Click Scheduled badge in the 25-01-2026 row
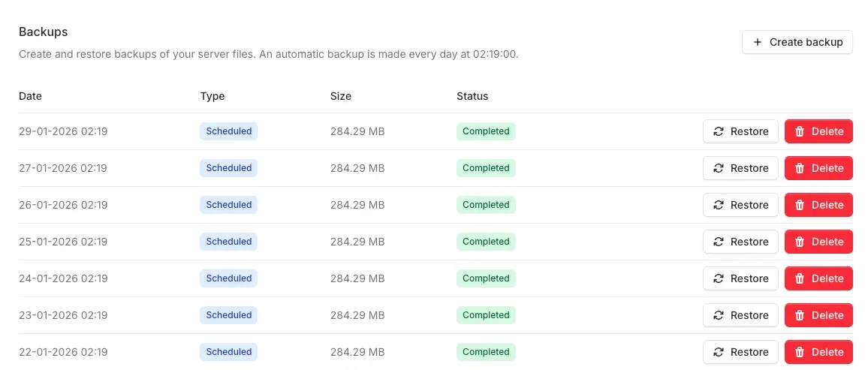The width and height of the screenshot is (868, 370). click(228, 242)
